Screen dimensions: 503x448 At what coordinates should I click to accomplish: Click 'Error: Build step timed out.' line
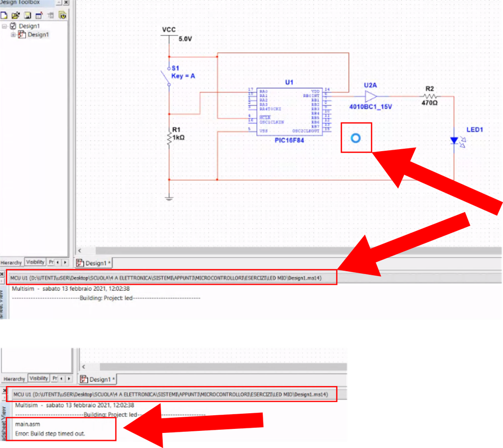[x=50, y=433]
